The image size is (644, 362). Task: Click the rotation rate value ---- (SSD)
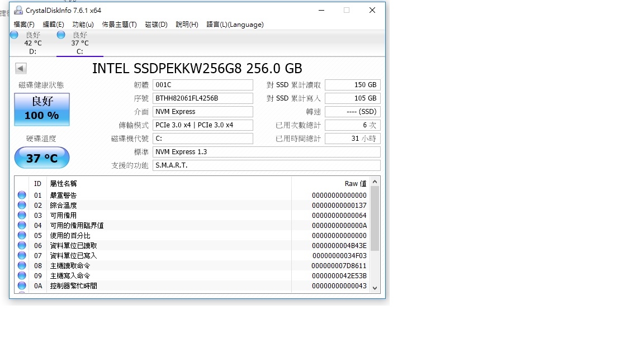click(x=353, y=112)
